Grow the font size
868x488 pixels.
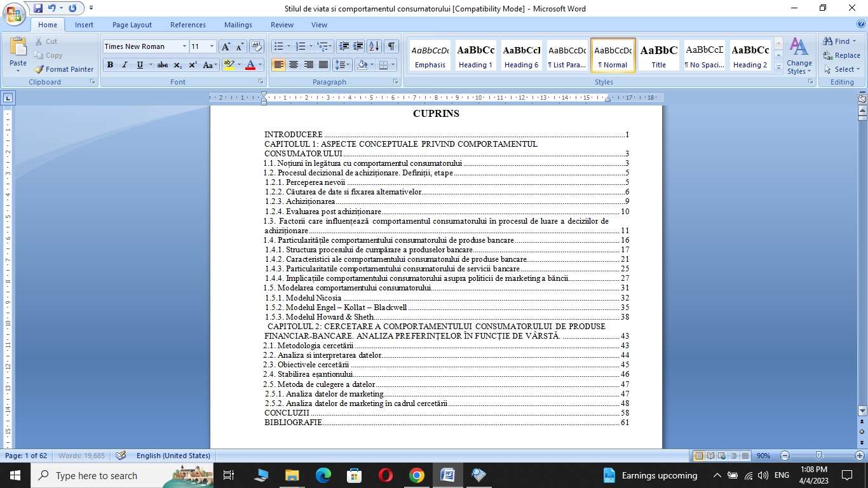click(226, 46)
